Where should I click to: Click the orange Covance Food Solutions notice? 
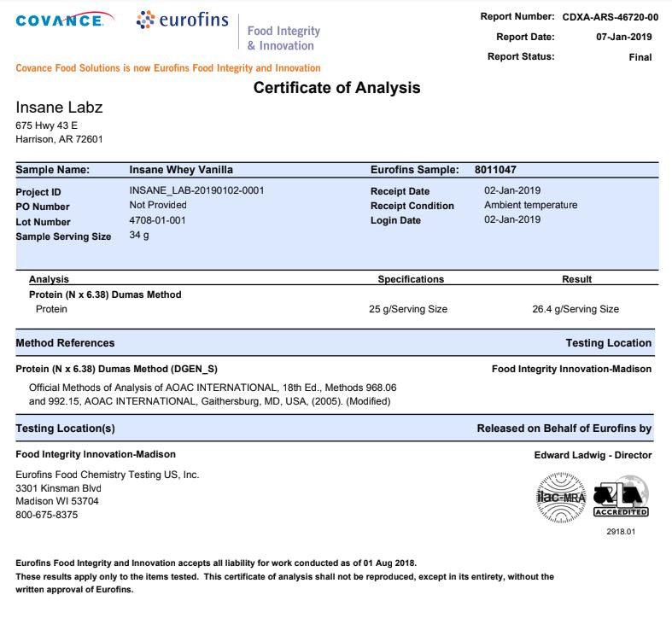(168, 68)
